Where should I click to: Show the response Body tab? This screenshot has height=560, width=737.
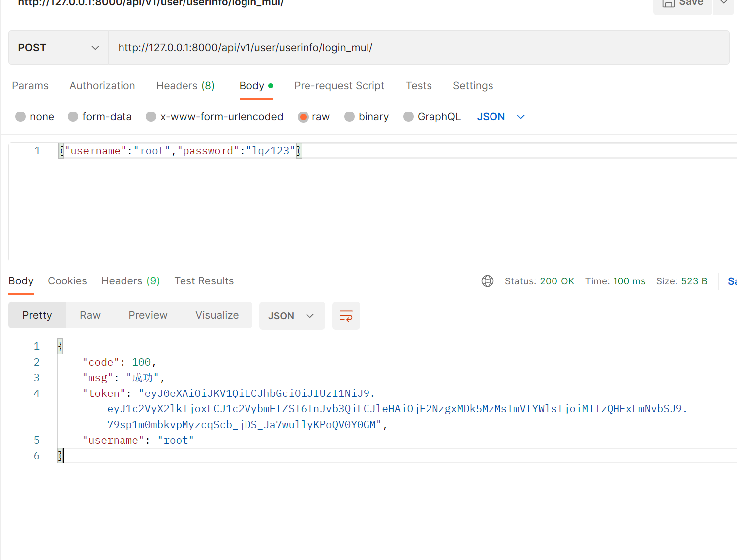coord(21,281)
